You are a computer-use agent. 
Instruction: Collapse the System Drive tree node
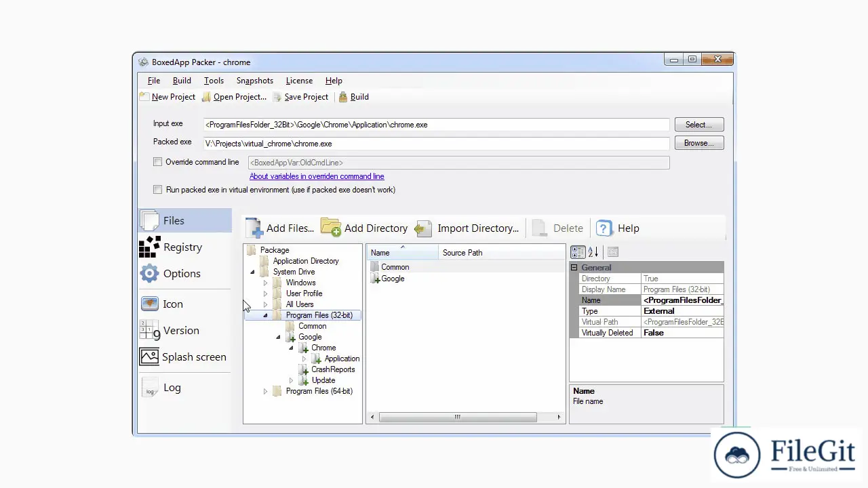coord(253,272)
